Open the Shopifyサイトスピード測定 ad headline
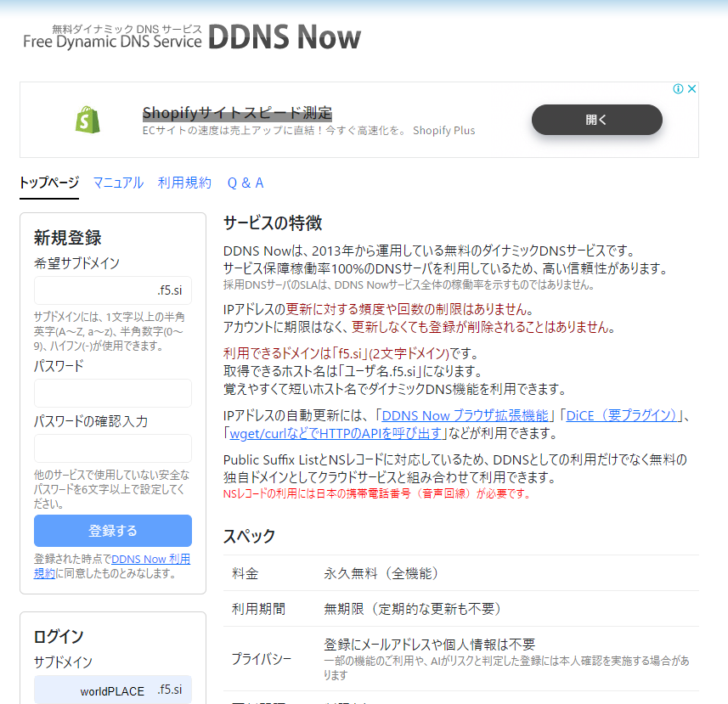 click(237, 113)
